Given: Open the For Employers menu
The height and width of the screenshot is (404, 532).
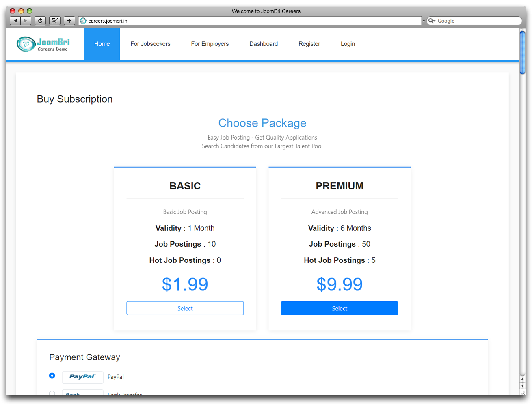Looking at the screenshot, I should [210, 44].
